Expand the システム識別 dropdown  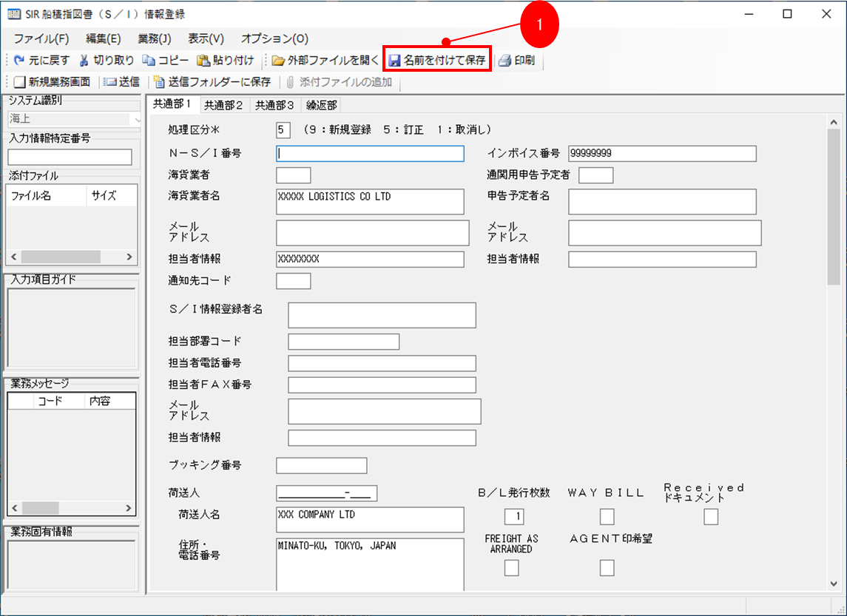click(136, 119)
